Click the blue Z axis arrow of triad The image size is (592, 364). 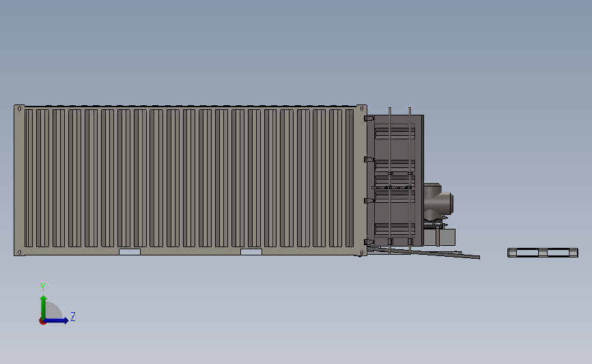point(57,320)
